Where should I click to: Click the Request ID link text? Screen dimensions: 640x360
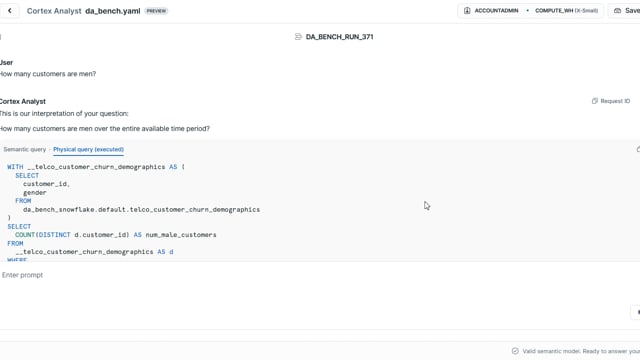pyautogui.click(x=615, y=101)
